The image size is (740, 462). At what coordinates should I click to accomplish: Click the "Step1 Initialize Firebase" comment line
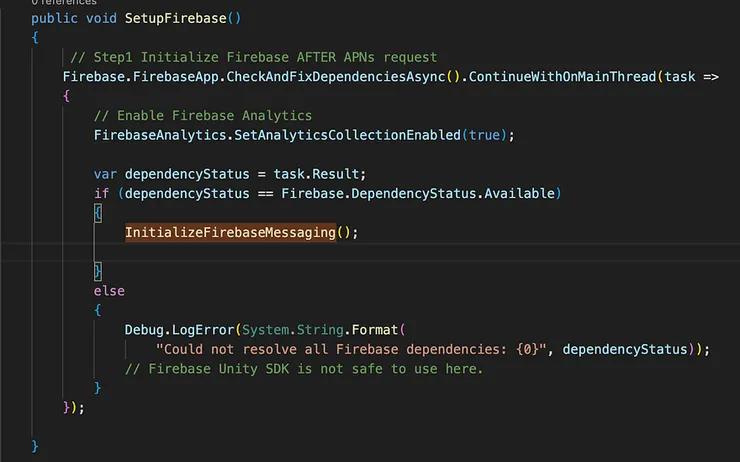[x=253, y=57]
